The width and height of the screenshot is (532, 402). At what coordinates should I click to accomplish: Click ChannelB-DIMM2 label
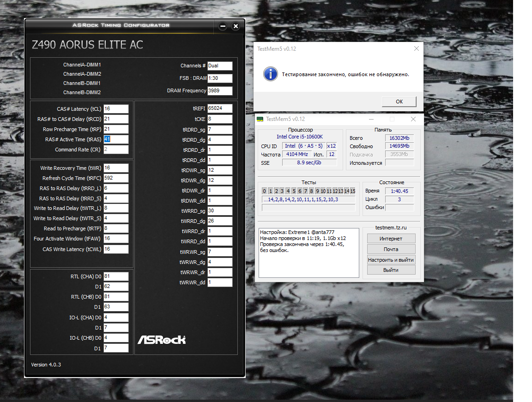[82, 92]
